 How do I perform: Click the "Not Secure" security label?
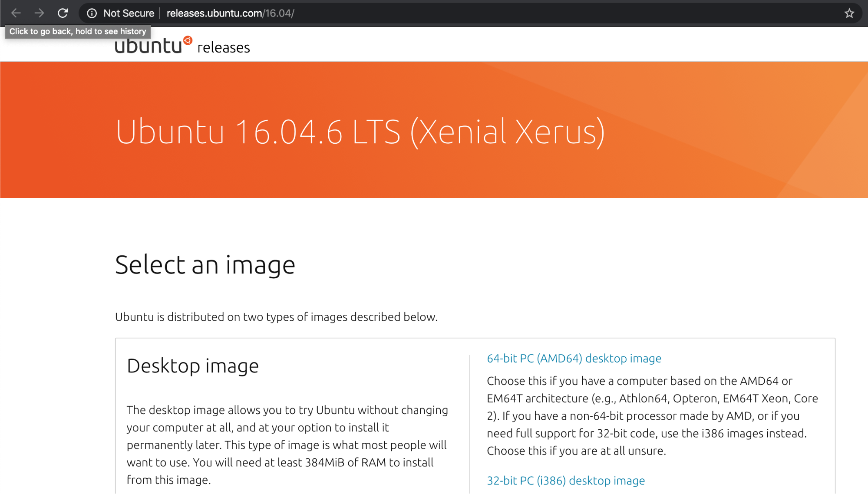[x=129, y=13]
